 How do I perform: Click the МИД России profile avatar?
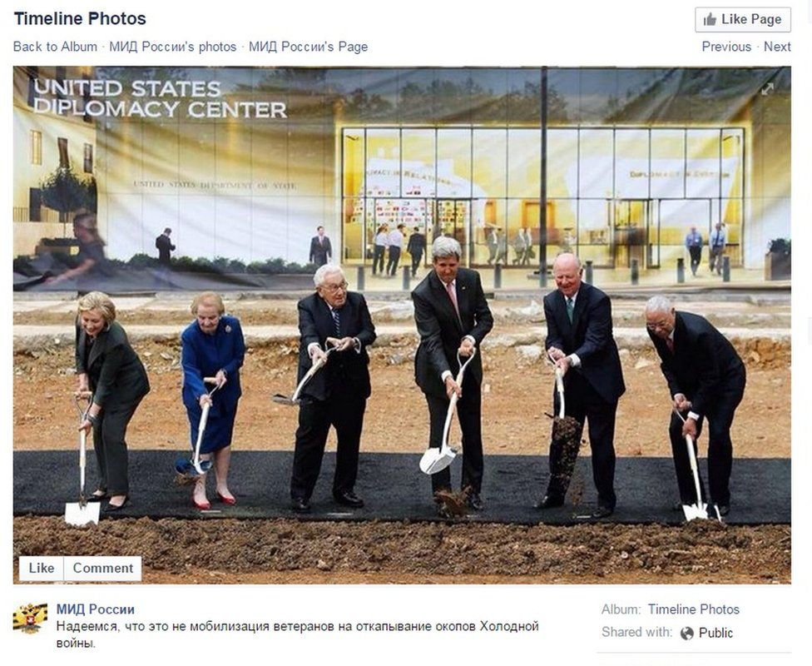tap(30, 618)
